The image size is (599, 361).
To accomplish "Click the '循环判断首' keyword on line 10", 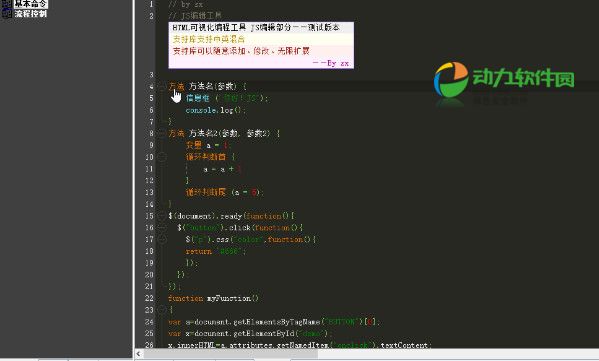I will coord(206,157).
